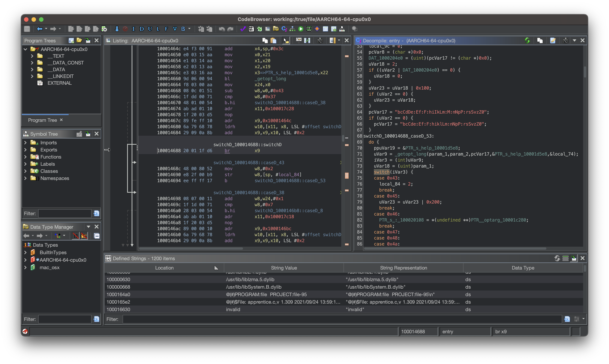Toggle mouse hover mode in Listing header

(x=286, y=40)
